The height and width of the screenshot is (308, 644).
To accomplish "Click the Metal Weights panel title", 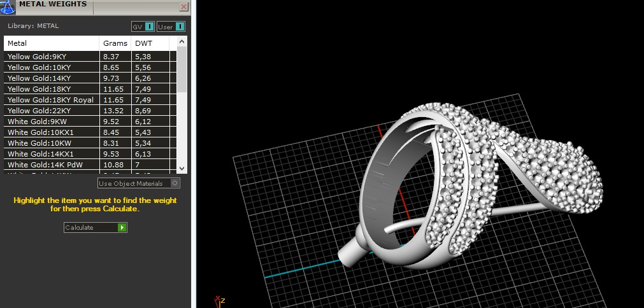I will pos(53,4).
